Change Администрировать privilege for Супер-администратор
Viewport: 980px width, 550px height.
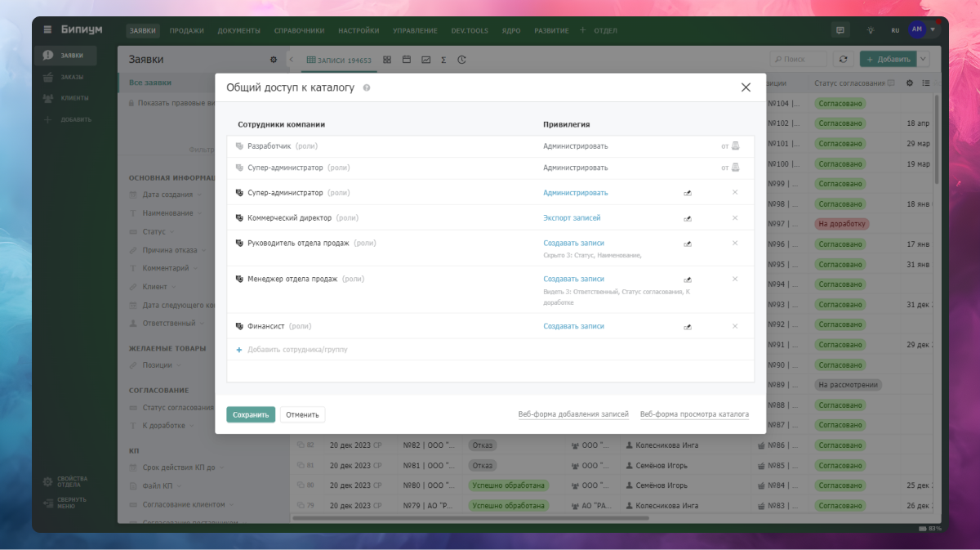coord(576,193)
